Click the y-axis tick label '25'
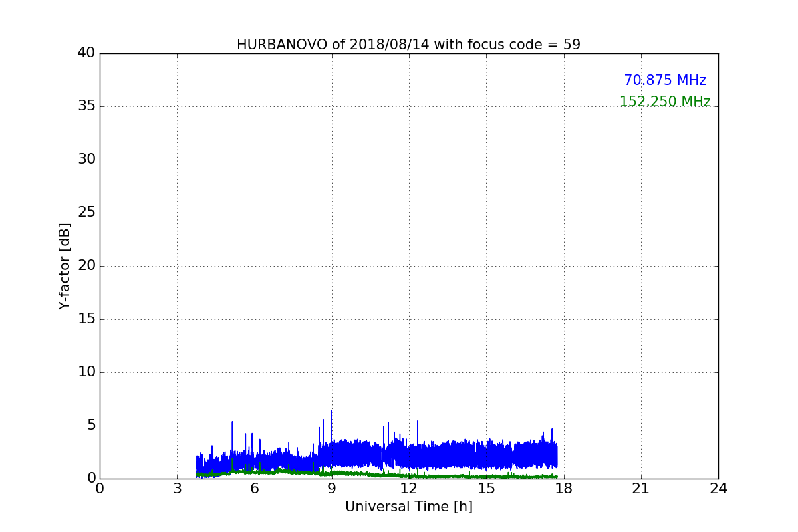 click(86, 213)
